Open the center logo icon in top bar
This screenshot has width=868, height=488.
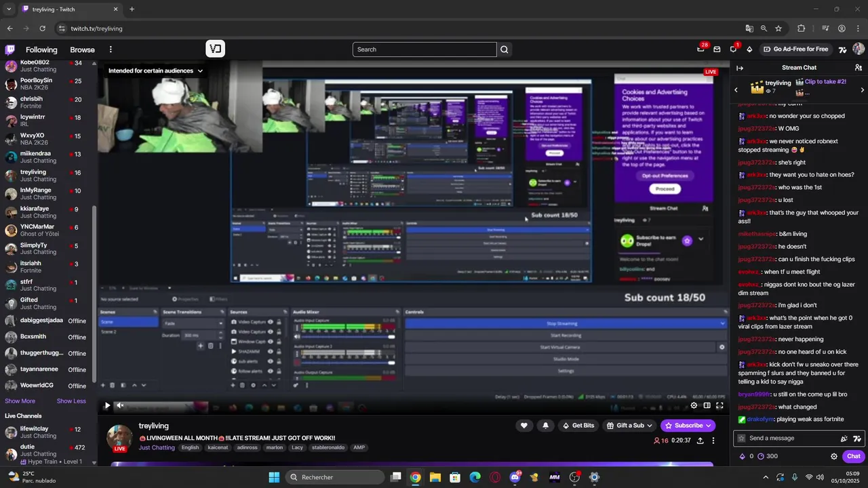[216, 49]
